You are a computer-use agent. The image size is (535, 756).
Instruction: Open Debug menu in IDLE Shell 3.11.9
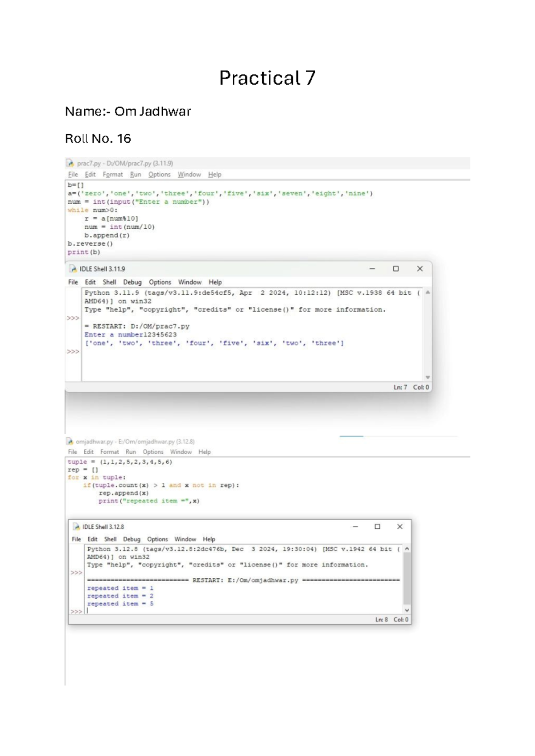[132, 282]
